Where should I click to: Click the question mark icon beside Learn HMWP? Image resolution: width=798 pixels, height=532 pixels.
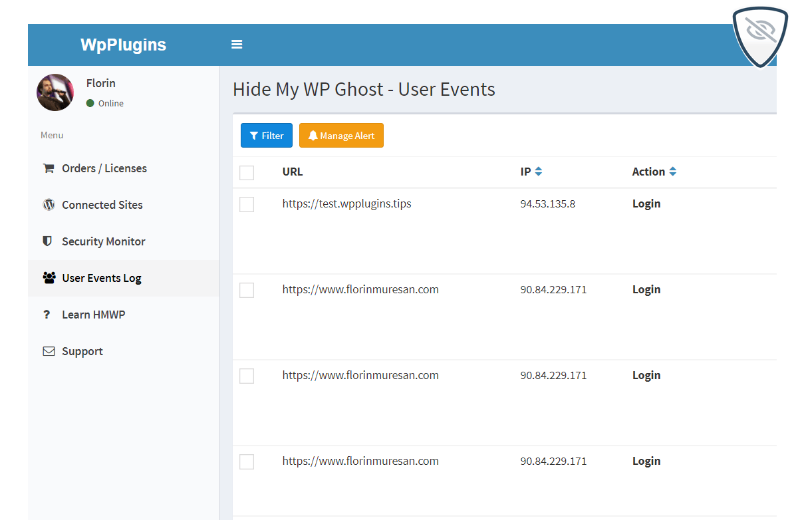pos(47,315)
